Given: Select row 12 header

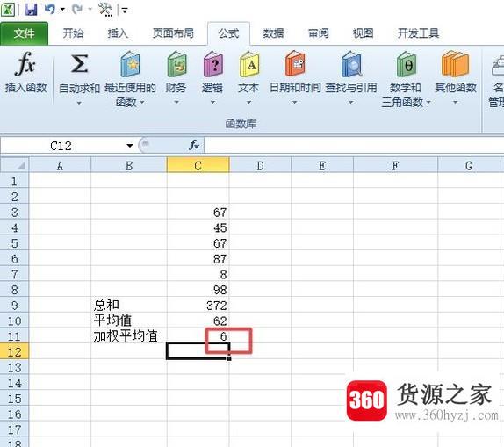Looking at the screenshot, I should 15,352.
